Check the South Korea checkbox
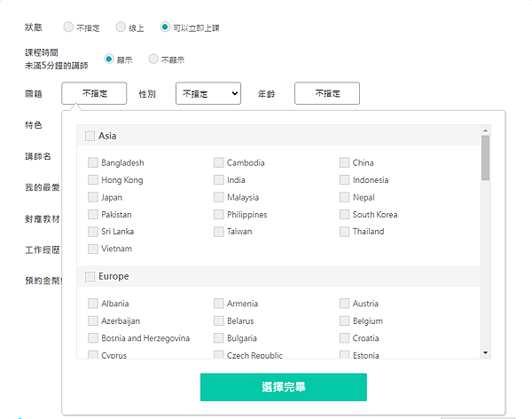The width and height of the screenshot is (532, 419). coord(344,215)
